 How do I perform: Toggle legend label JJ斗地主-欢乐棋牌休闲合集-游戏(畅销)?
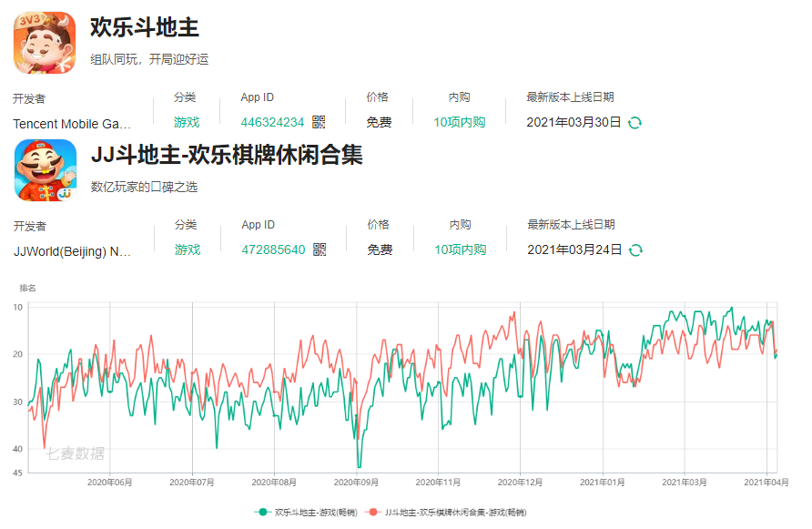point(456,513)
